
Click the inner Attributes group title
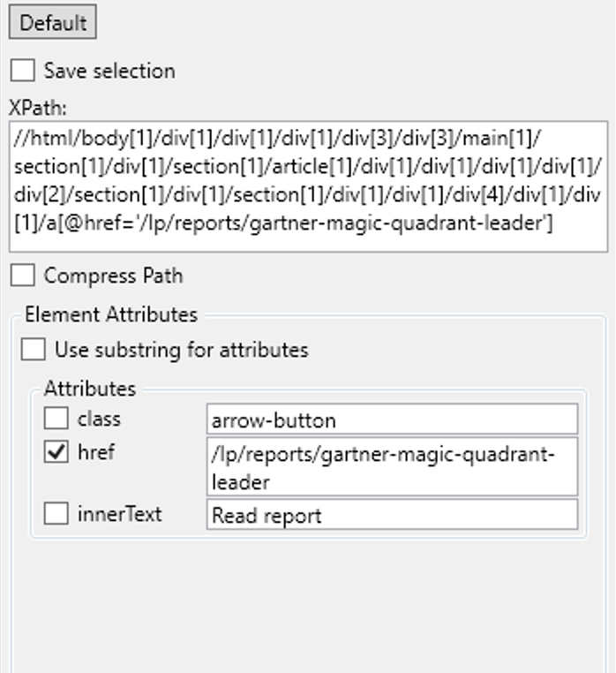coord(90,389)
